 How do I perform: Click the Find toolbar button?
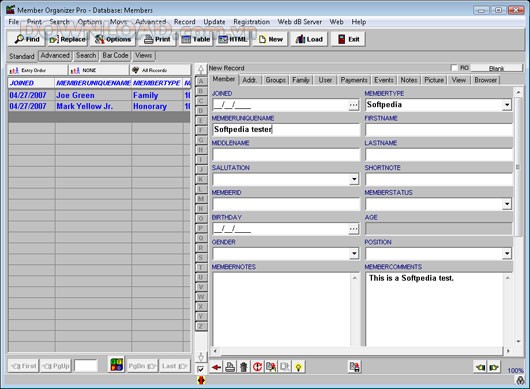pos(27,39)
